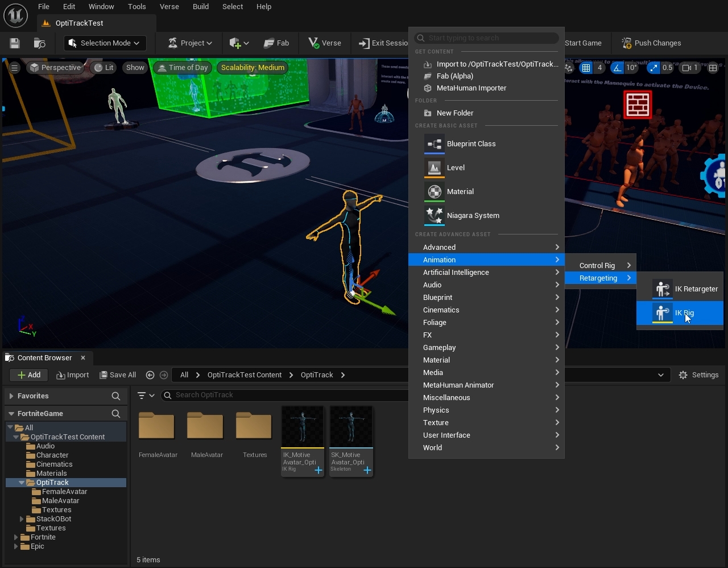Collapse the OptiTrack folder tree node
This screenshot has height=568, width=728.
[x=22, y=483]
